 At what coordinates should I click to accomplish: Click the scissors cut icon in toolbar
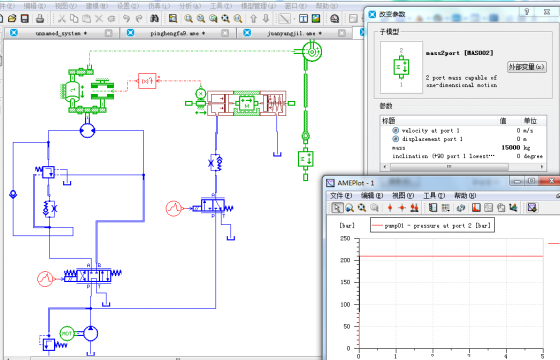[62, 19]
